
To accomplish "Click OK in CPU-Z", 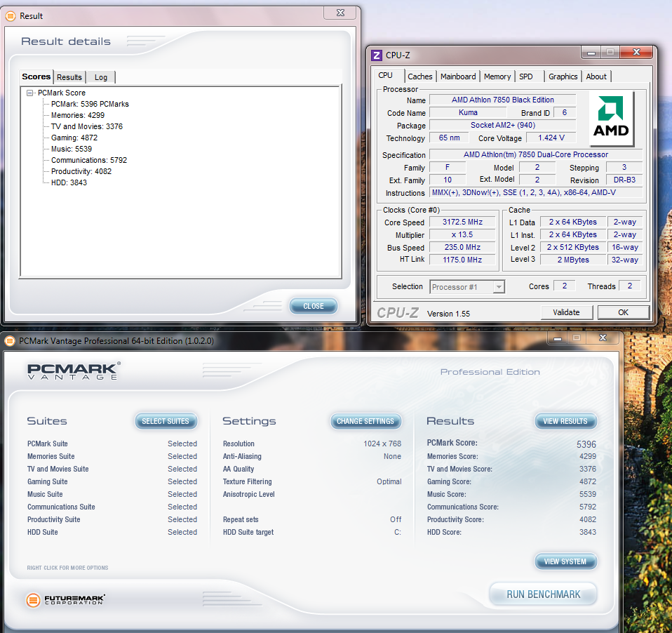I will [623, 312].
